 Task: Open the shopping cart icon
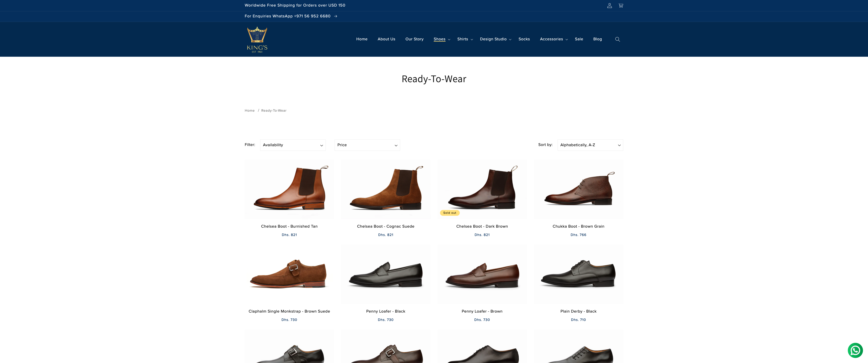(x=621, y=5)
